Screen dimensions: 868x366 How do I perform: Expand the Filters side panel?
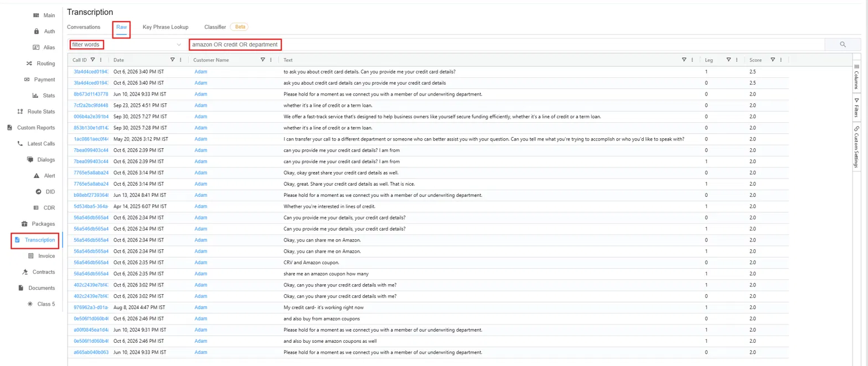856,107
